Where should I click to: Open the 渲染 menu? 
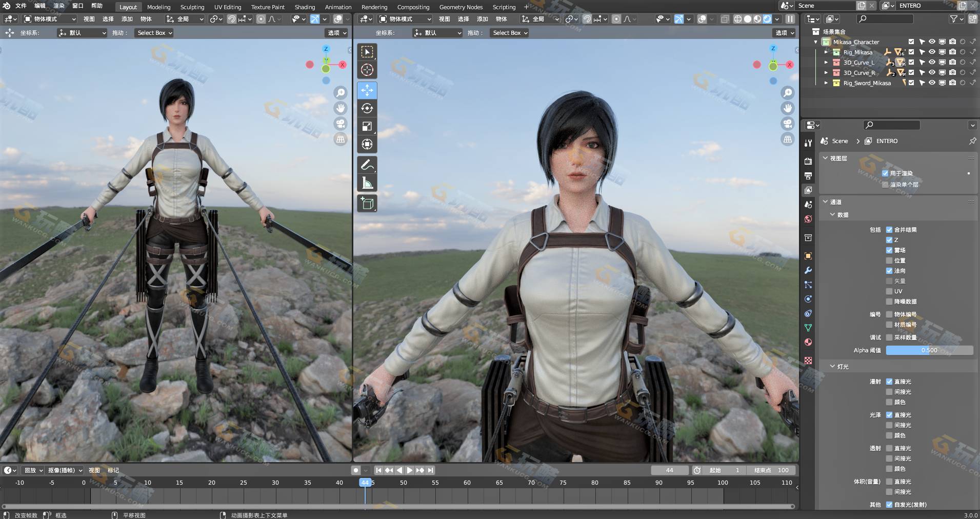(59, 6)
